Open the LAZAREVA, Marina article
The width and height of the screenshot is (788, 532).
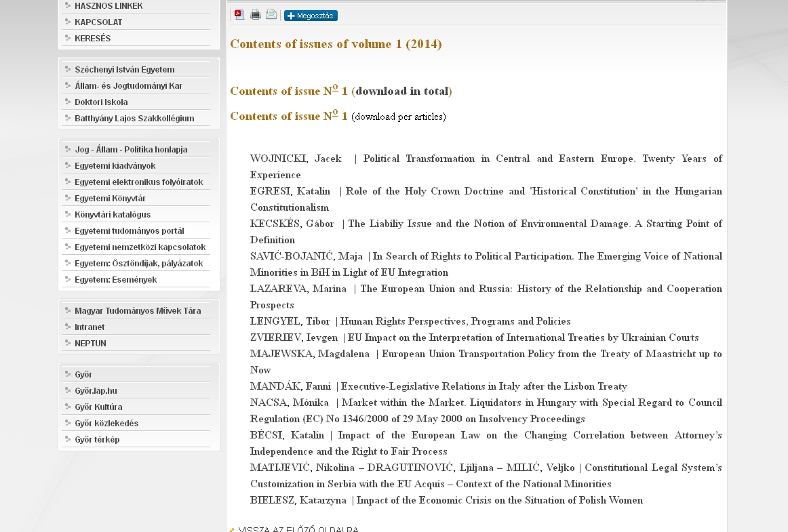486,297
